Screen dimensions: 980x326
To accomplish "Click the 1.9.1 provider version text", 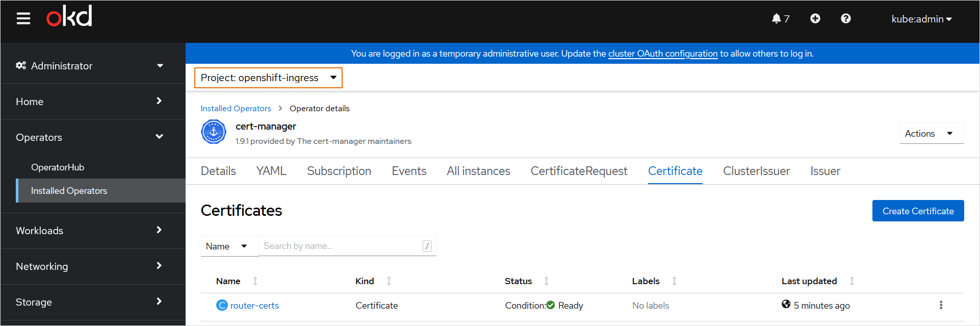I will [x=323, y=141].
